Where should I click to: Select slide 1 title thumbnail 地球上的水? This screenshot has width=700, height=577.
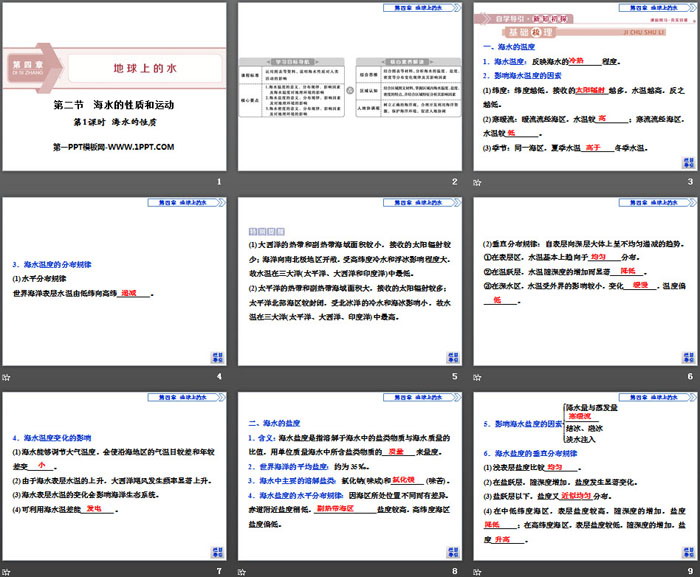click(x=115, y=88)
